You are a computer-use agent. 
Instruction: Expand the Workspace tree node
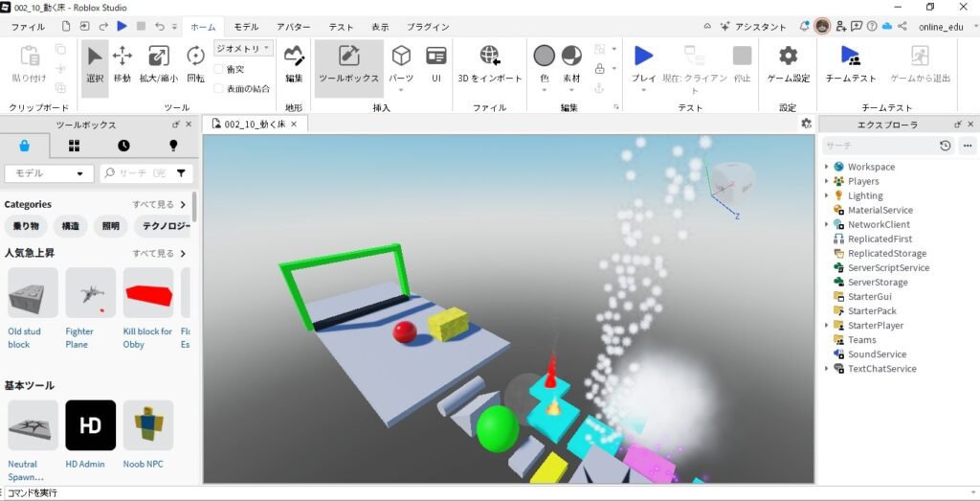827,167
